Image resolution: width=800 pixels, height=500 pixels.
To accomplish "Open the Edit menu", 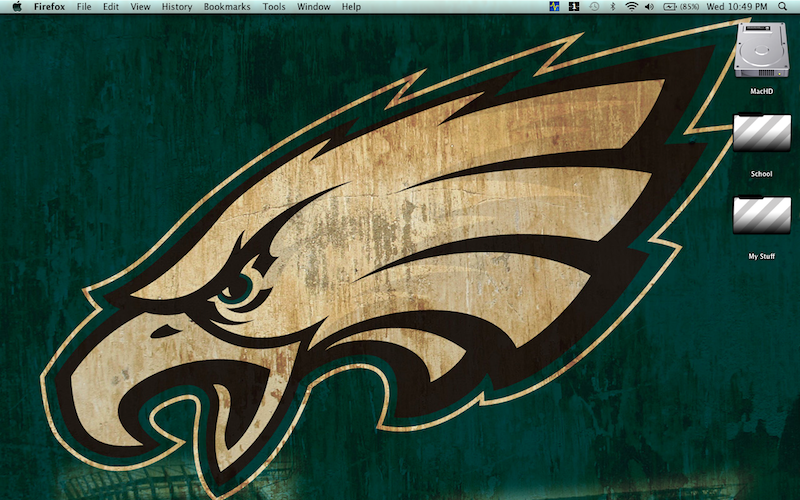I will tap(111, 7).
